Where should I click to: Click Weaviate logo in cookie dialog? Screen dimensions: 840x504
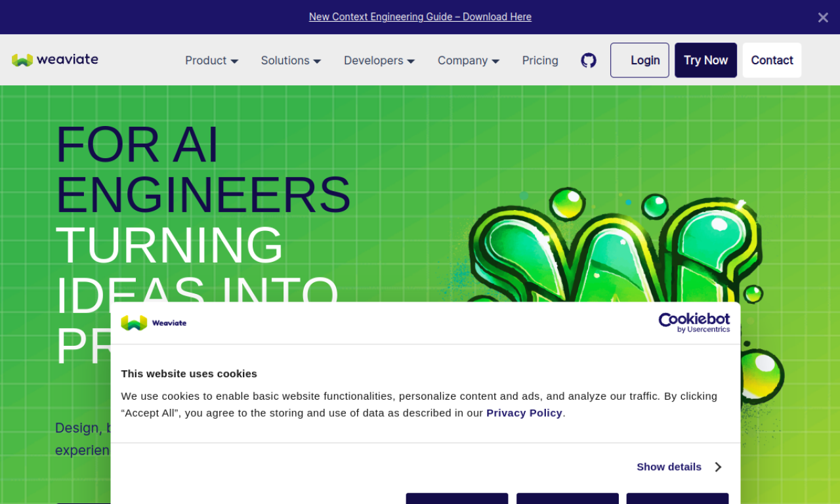coord(154,323)
